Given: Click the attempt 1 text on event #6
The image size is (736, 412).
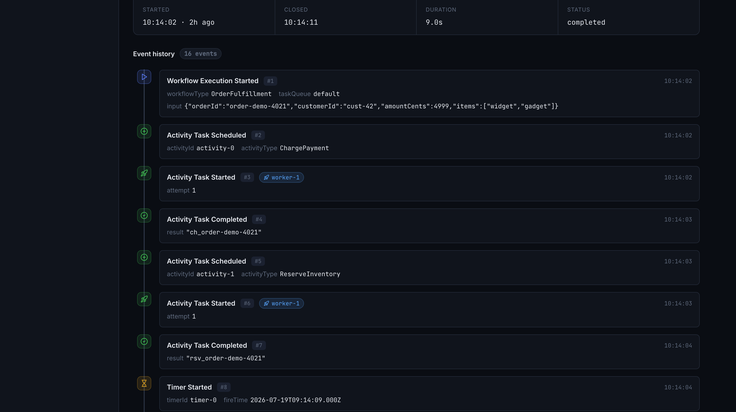Looking at the screenshot, I should click(181, 317).
